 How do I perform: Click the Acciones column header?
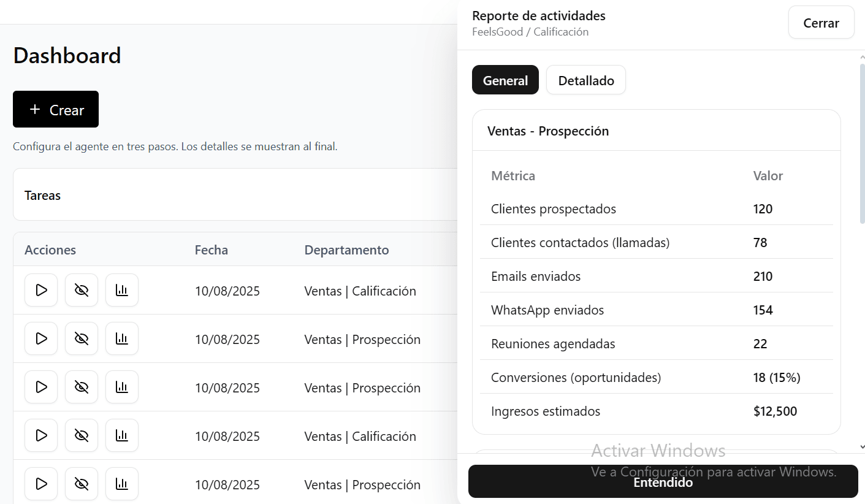[50, 250]
